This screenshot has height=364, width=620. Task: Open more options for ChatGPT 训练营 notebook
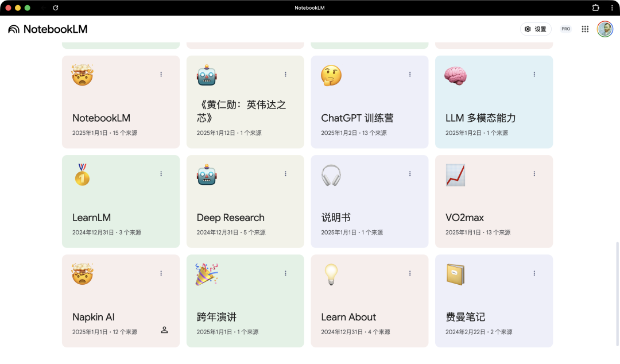(x=410, y=75)
